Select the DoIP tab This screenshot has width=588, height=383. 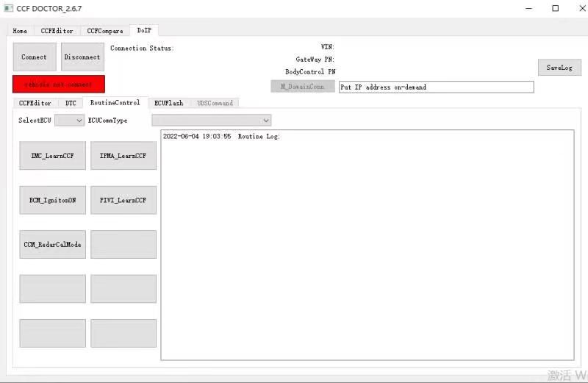click(x=144, y=30)
